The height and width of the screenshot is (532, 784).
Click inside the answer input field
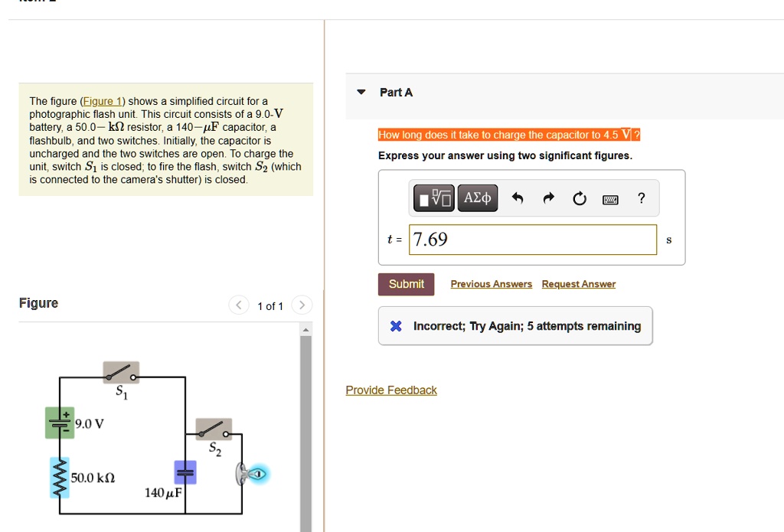click(533, 239)
